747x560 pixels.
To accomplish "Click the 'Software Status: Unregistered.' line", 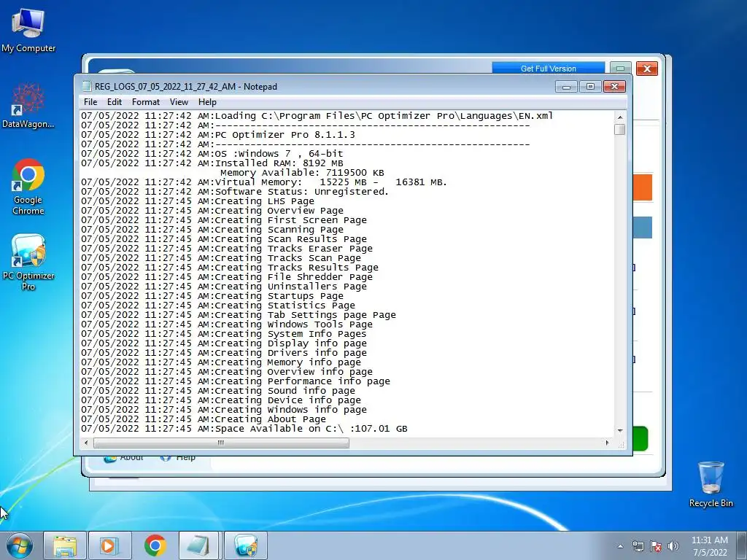I will (x=235, y=192).
